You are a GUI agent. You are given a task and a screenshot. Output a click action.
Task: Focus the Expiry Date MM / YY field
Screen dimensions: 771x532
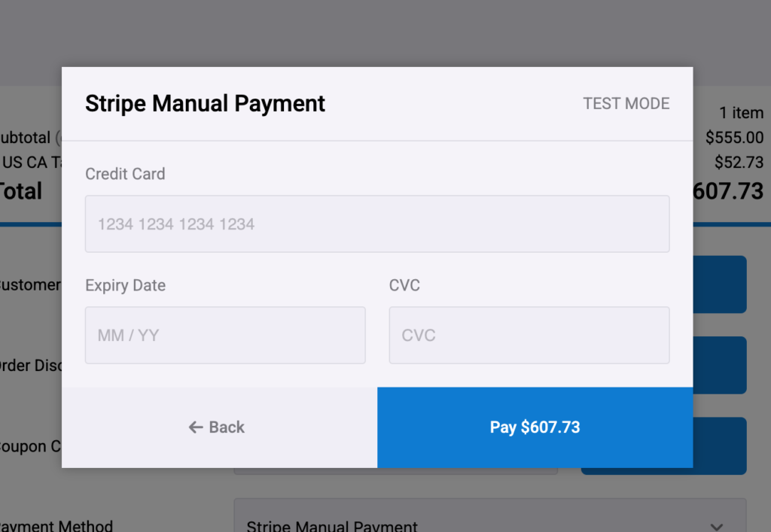225,336
